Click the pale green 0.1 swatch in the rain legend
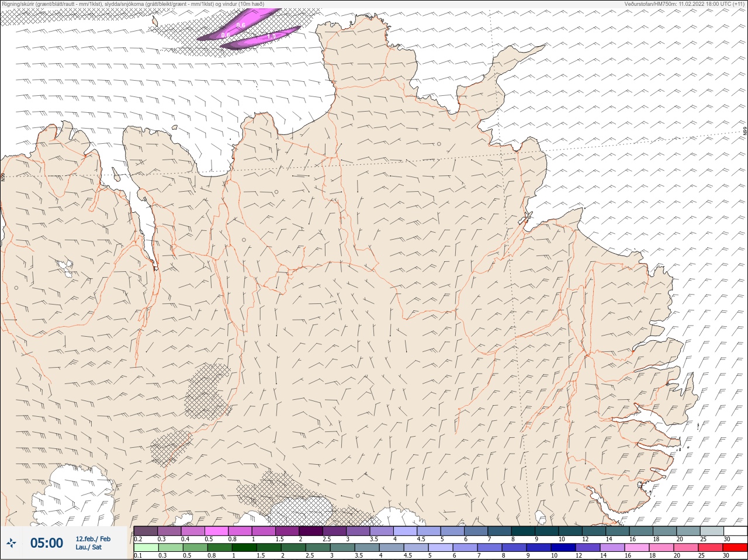This screenshot has height=560, width=748. (x=146, y=547)
